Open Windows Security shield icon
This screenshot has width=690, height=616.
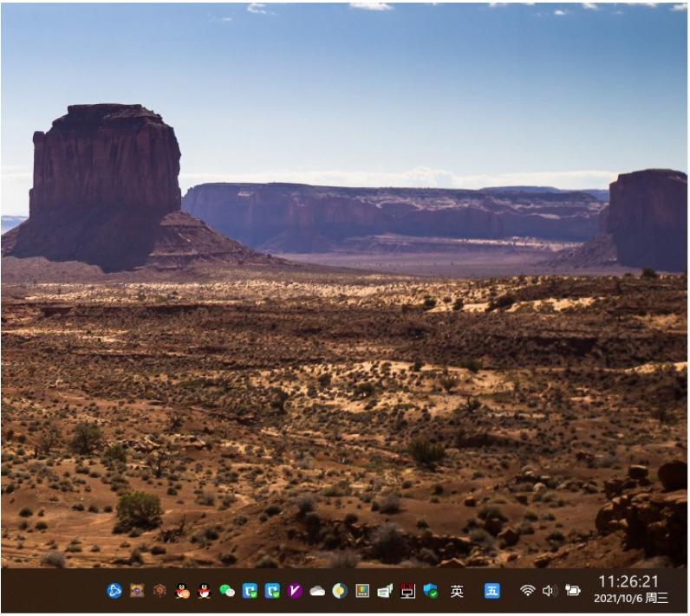point(430,591)
